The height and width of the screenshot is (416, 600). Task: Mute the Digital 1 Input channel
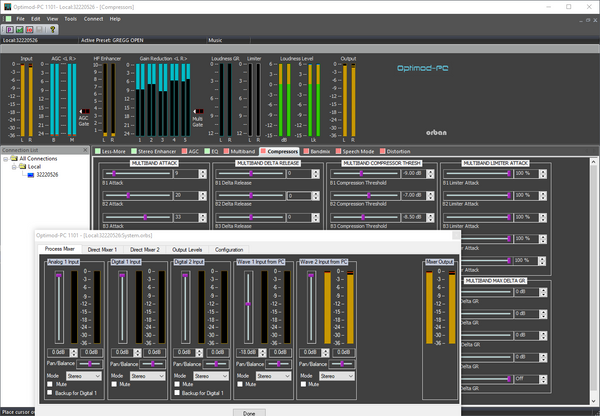coord(114,384)
